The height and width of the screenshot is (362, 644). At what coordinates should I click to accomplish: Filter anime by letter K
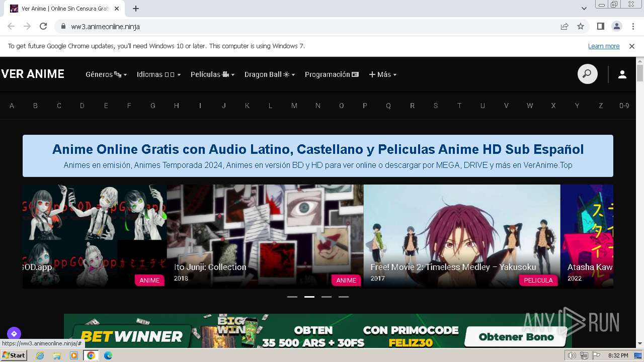pos(247,106)
